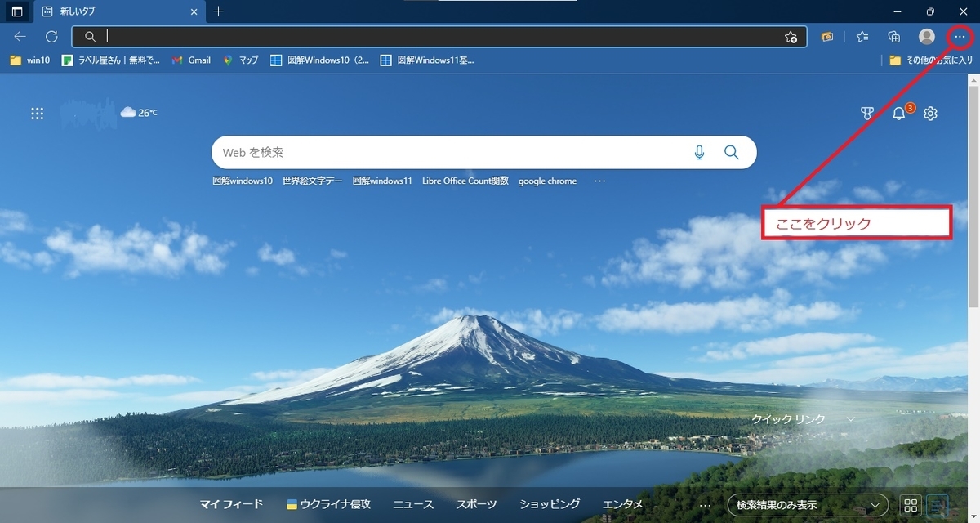Open the Edge settings ellipsis menu
The height and width of the screenshot is (523, 980).
[960, 37]
